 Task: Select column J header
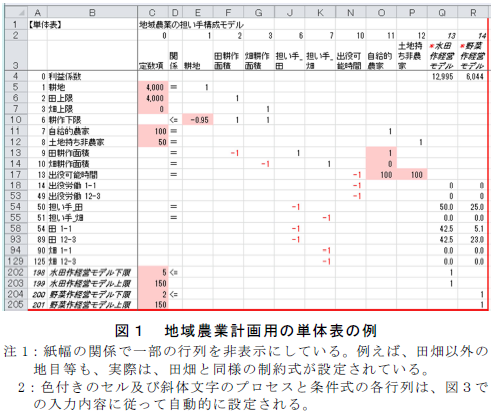289,13
